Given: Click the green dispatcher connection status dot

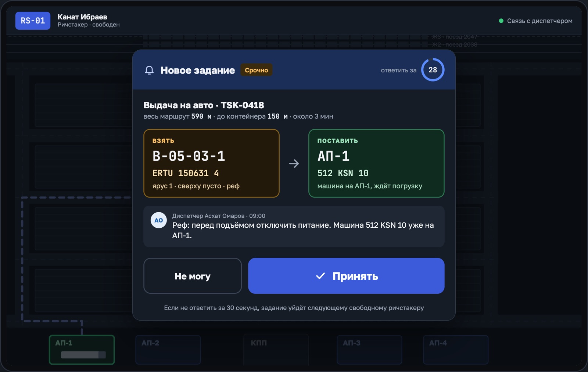Looking at the screenshot, I should pyautogui.click(x=501, y=21).
